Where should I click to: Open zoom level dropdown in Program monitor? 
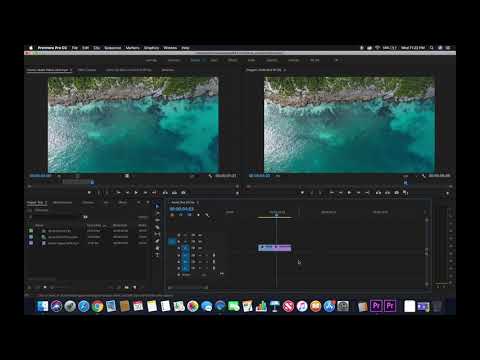(x=278, y=176)
